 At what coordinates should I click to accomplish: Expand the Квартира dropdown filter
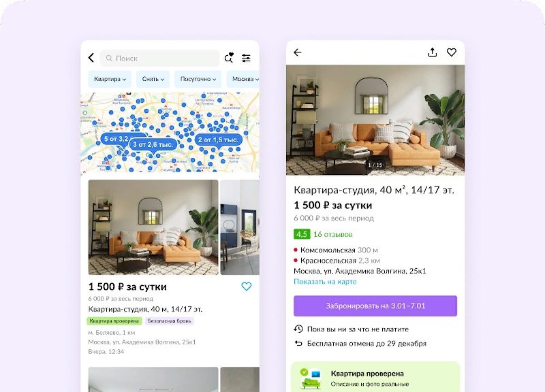(x=110, y=79)
